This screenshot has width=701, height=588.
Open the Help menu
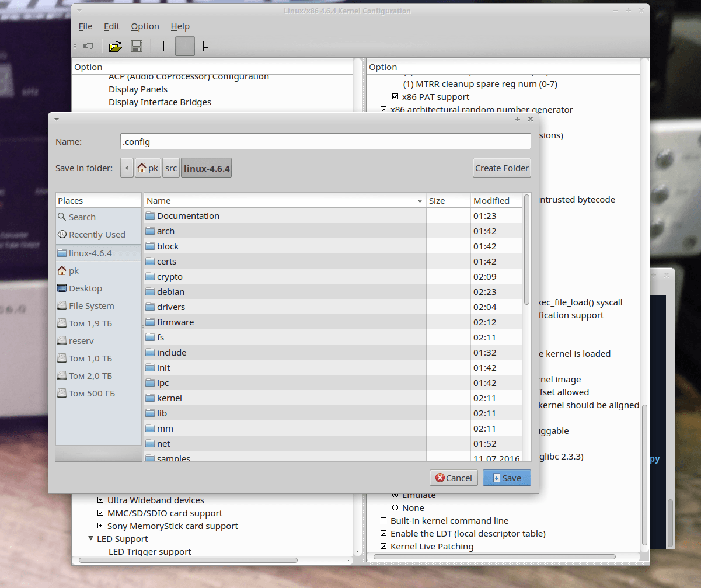coord(180,26)
